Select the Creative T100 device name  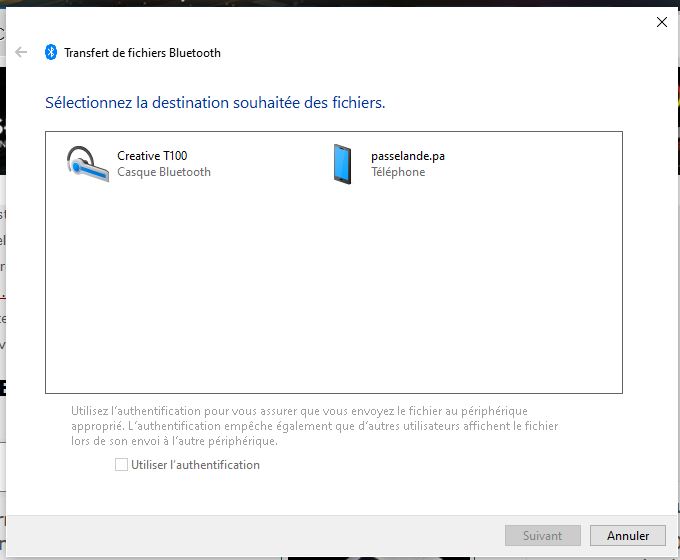[x=152, y=156]
